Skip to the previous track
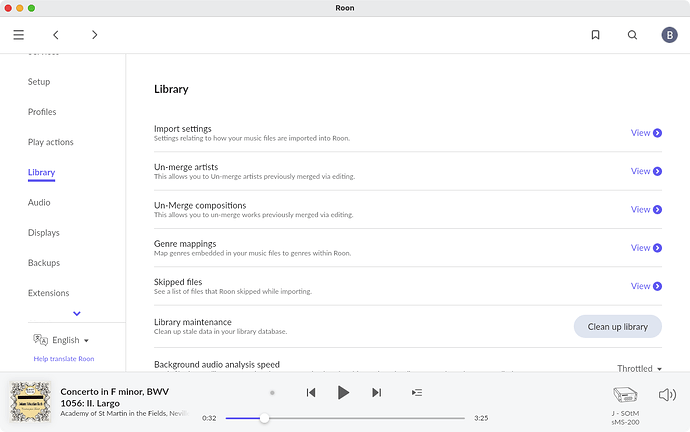Image resolution: width=690 pixels, height=432 pixels. pos(311,393)
